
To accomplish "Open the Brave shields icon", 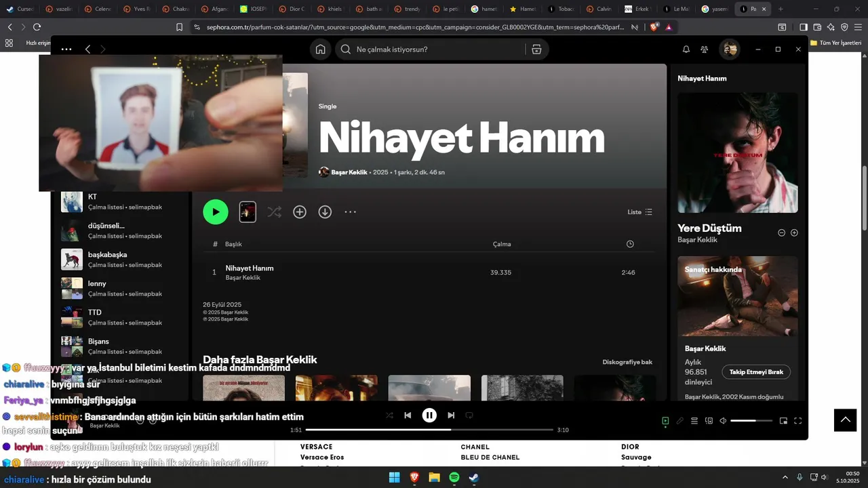I will 654,27.
